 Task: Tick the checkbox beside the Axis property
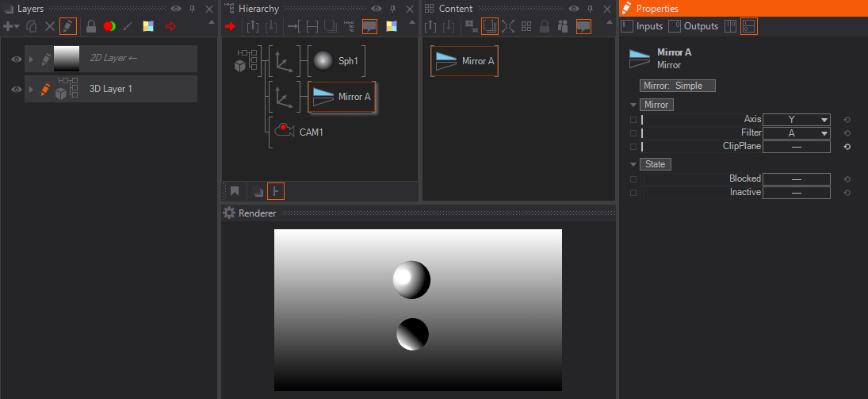633,120
